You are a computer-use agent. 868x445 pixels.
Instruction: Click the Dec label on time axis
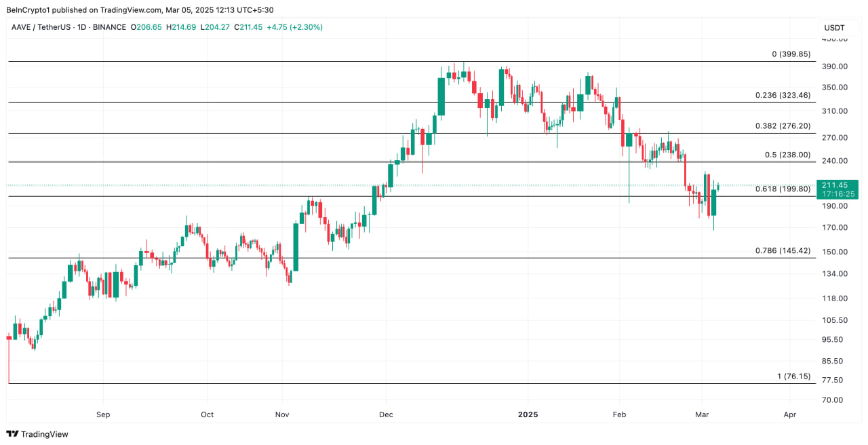click(386, 414)
